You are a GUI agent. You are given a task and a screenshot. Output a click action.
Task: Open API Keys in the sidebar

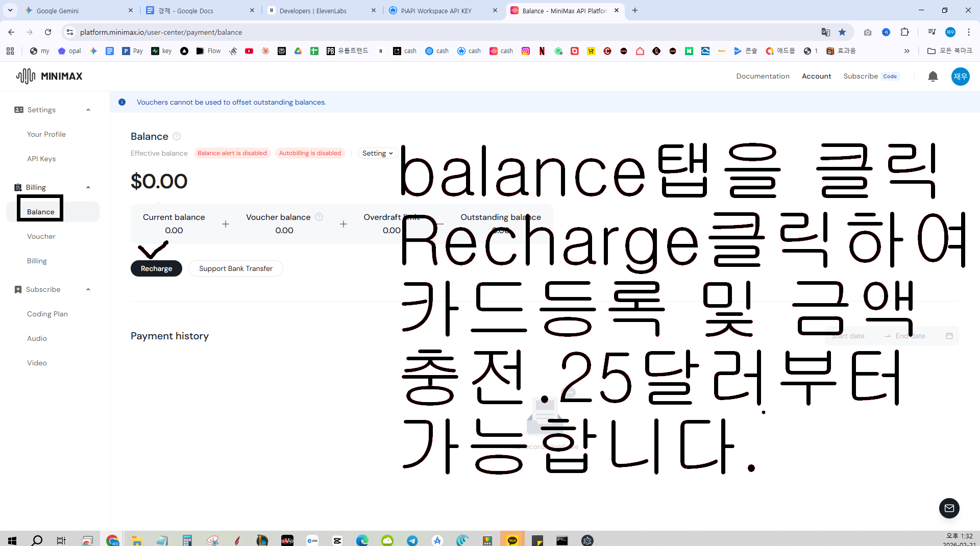(x=41, y=159)
